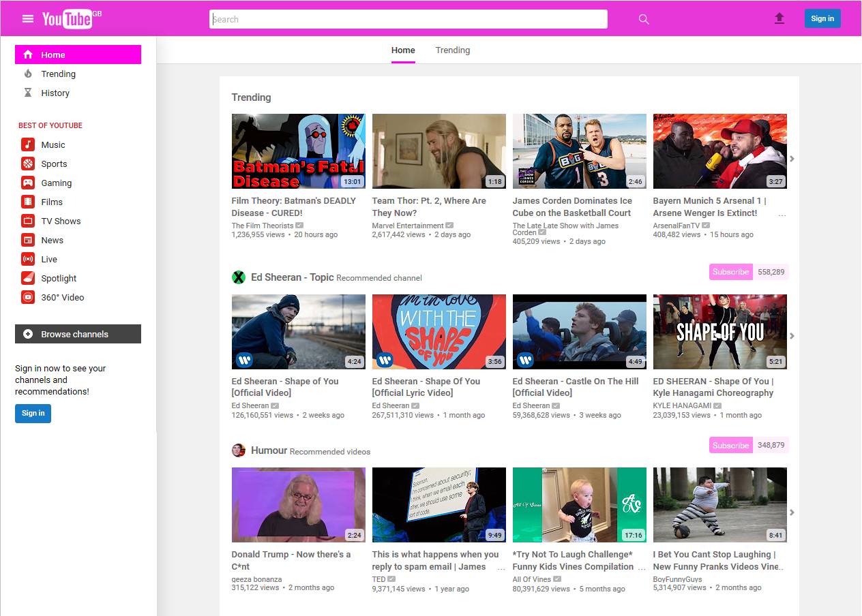Screen dimensions: 862x616
Task: Click the Browse channels label
Action: (74, 334)
